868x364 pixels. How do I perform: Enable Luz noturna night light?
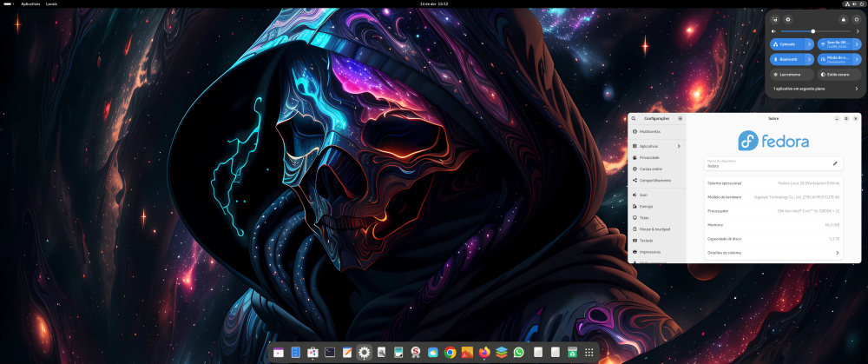coord(792,74)
